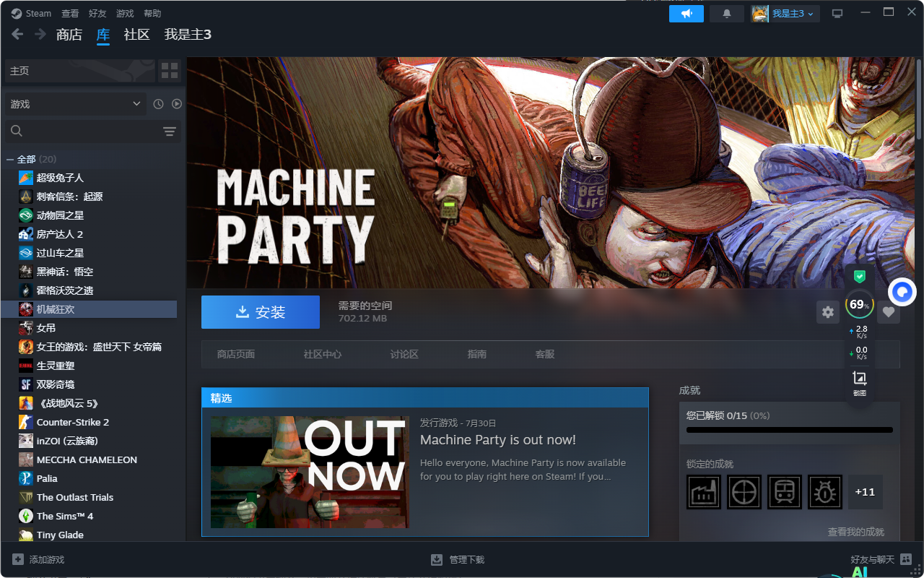Open the megaphone announcements button

[687, 14]
